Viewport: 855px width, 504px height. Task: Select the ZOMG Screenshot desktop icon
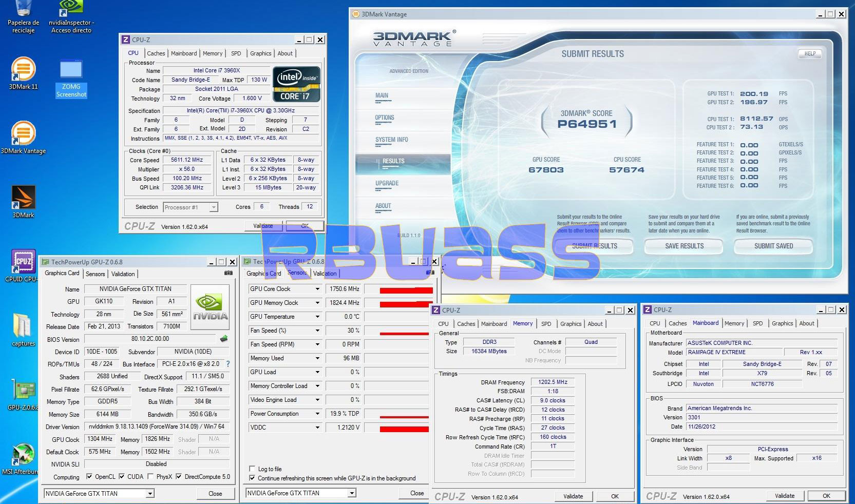[71, 78]
